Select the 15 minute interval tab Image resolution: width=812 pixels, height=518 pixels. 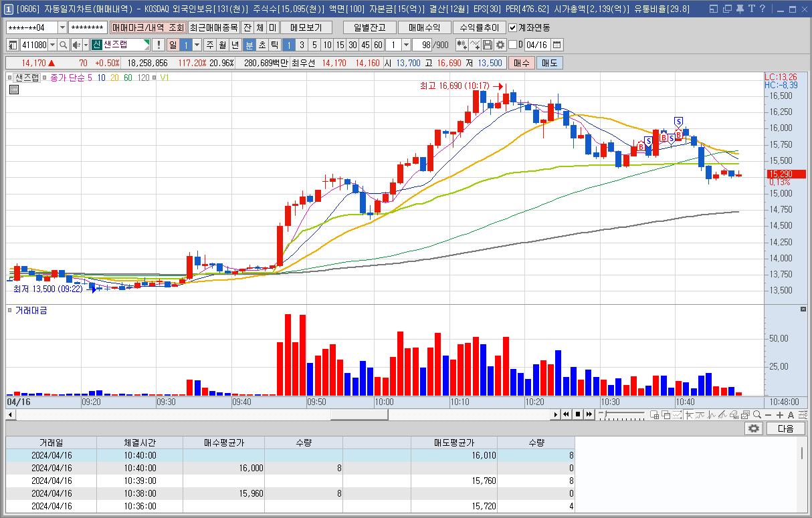pos(340,45)
